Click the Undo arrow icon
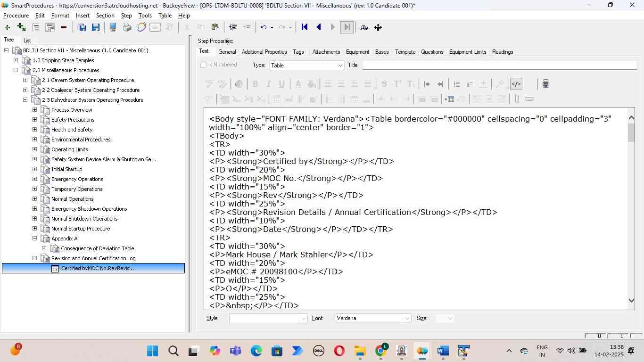Image resolution: width=644 pixels, height=362 pixels. [x=264, y=27]
